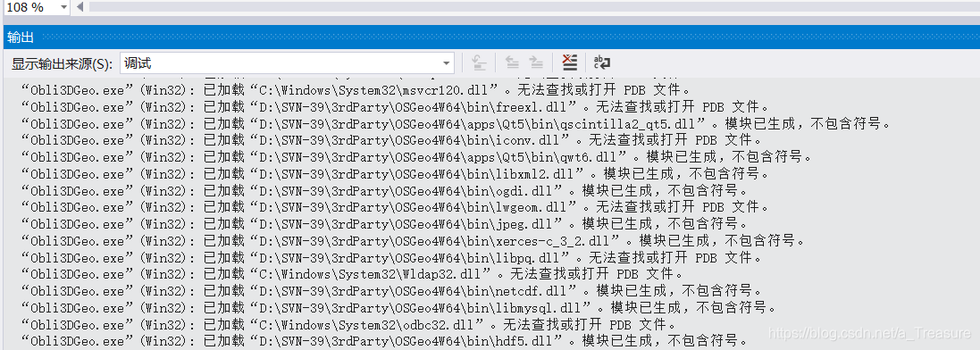The image size is (980, 350).
Task: Click the Find Message in Code icon
Action: [480, 62]
